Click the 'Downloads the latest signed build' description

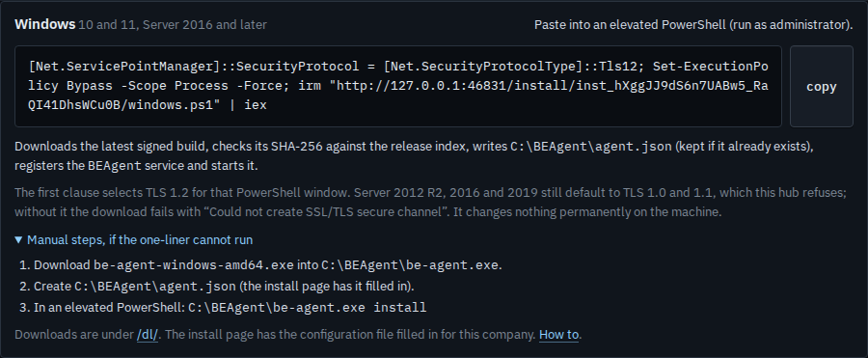[x=413, y=155]
